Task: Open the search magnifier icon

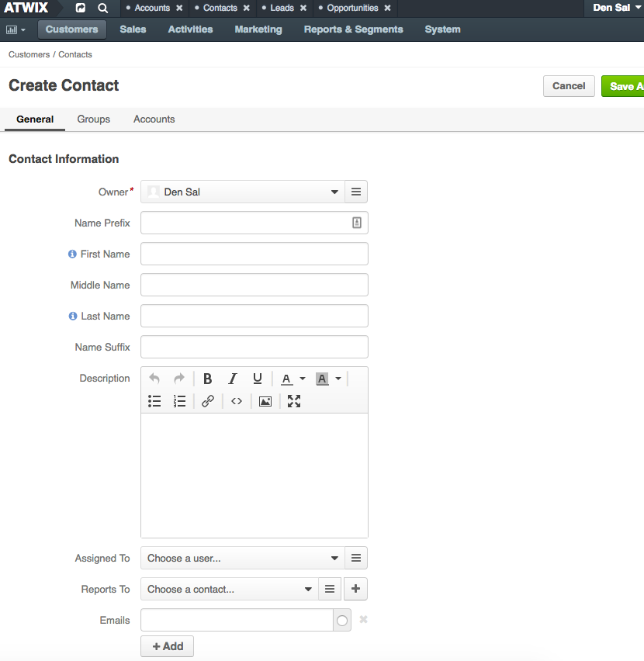Action: [x=103, y=8]
